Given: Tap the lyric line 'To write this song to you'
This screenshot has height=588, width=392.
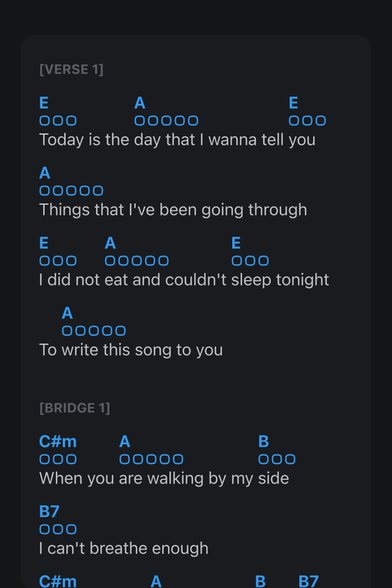Looking at the screenshot, I should [131, 350].
